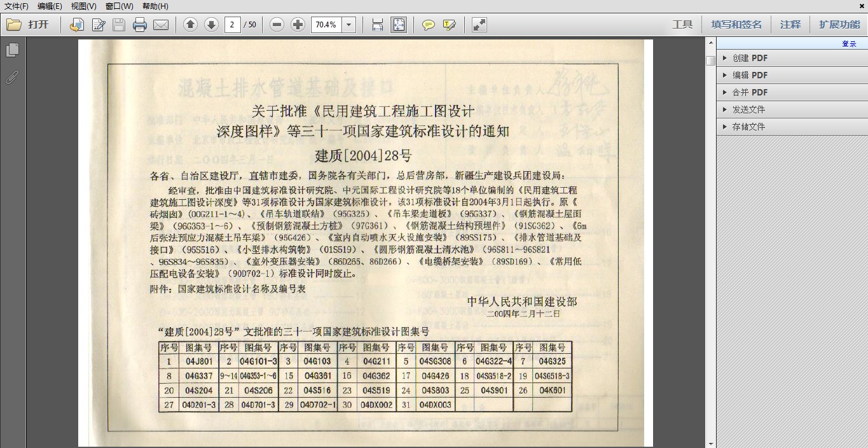868x448 pixels.
Task: Click the page number field showing 2
Action: tap(232, 25)
